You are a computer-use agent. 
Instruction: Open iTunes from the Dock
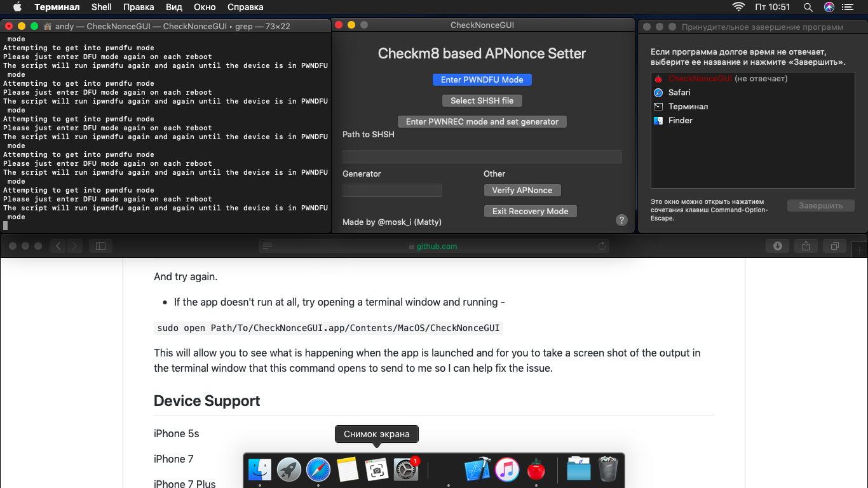pos(507,470)
